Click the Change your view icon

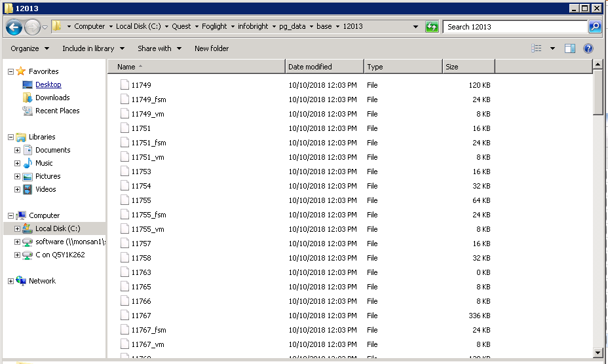(x=537, y=48)
